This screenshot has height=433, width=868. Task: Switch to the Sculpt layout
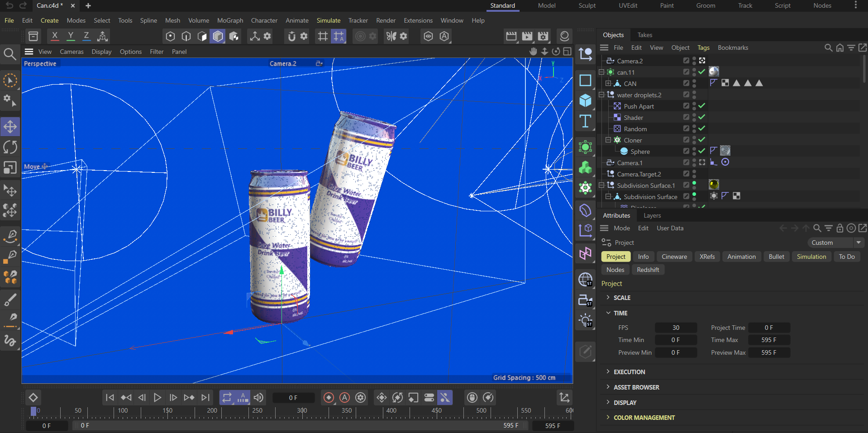point(587,5)
